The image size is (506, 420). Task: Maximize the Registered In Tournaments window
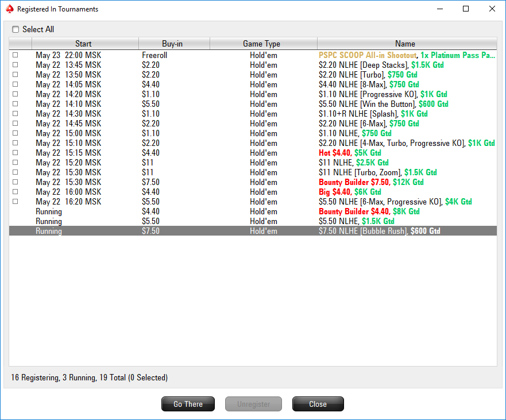[x=466, y=9]
